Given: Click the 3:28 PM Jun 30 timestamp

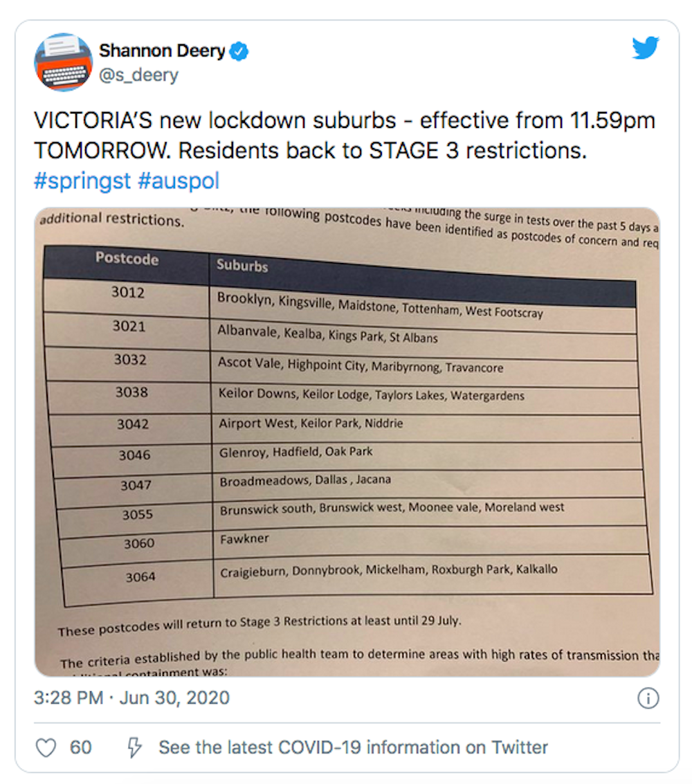Looking at the screenshot, I should (131, 698).
